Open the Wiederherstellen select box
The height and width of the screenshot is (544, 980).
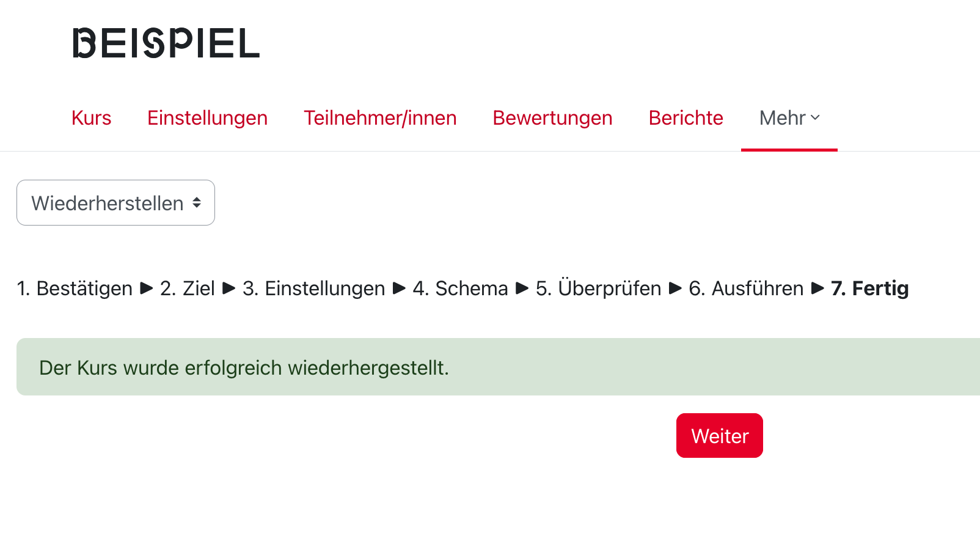[x=115, y=203]
